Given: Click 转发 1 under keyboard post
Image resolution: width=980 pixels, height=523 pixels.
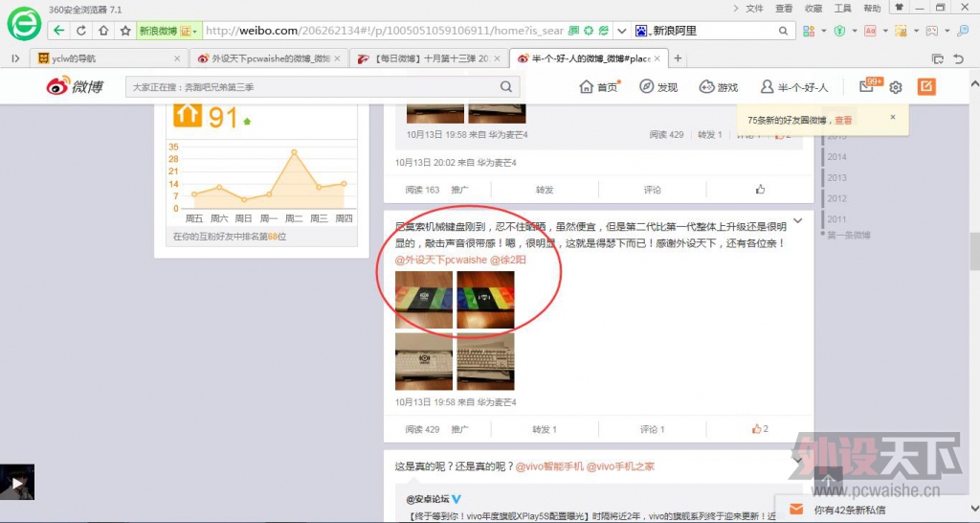Looking at the screenshot, I should click(545, 429).
